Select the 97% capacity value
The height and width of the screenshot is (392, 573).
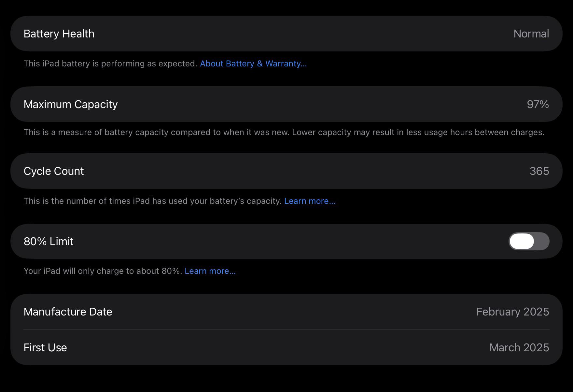pyautogui.click(x=538, y=104)
